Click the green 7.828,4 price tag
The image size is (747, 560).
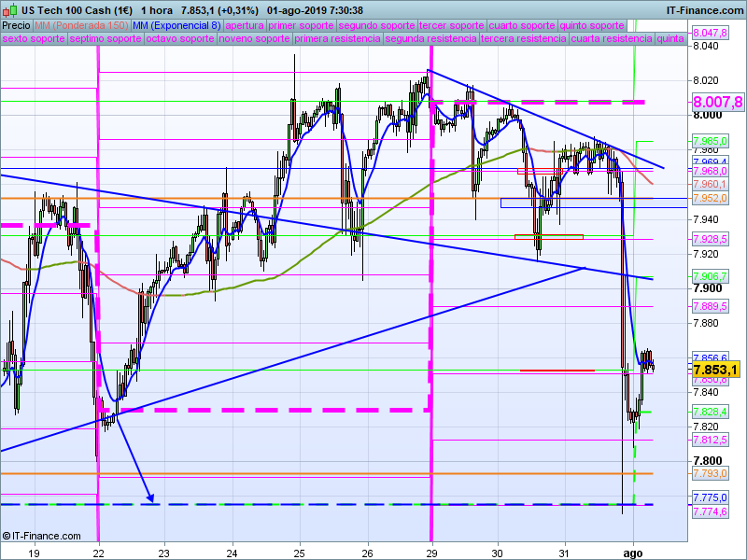click(710, 412)
